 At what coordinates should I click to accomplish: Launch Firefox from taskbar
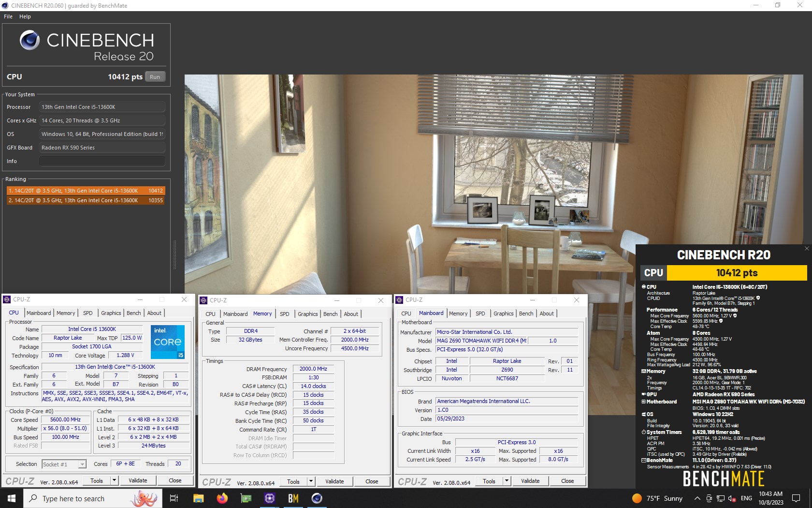222,498
